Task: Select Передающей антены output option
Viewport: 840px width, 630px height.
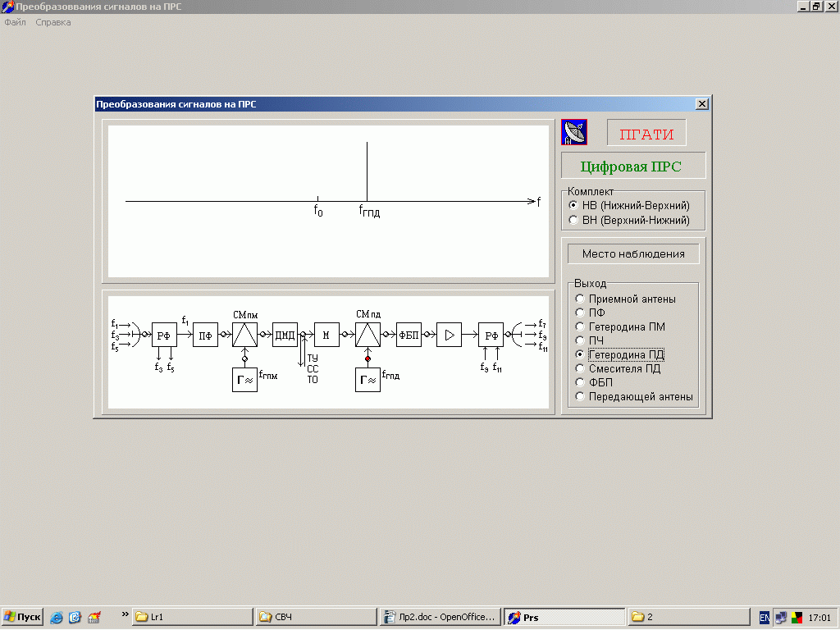Action: [634, 396]
